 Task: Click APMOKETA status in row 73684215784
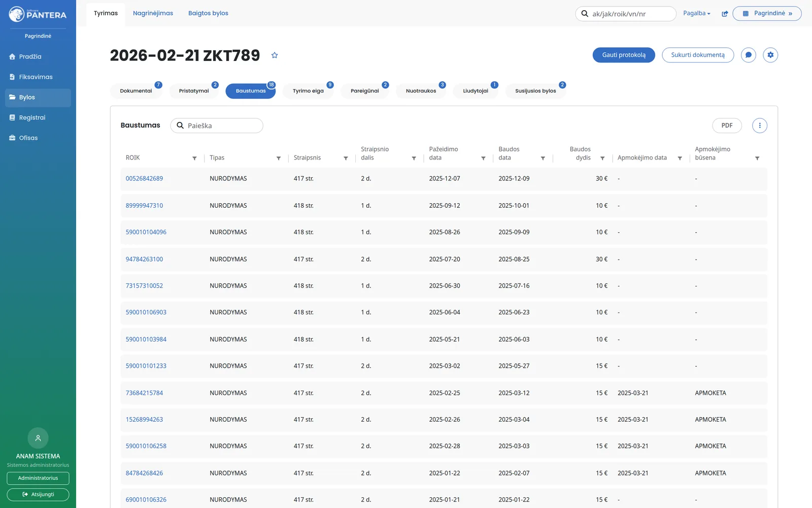(x=710, y=393)
